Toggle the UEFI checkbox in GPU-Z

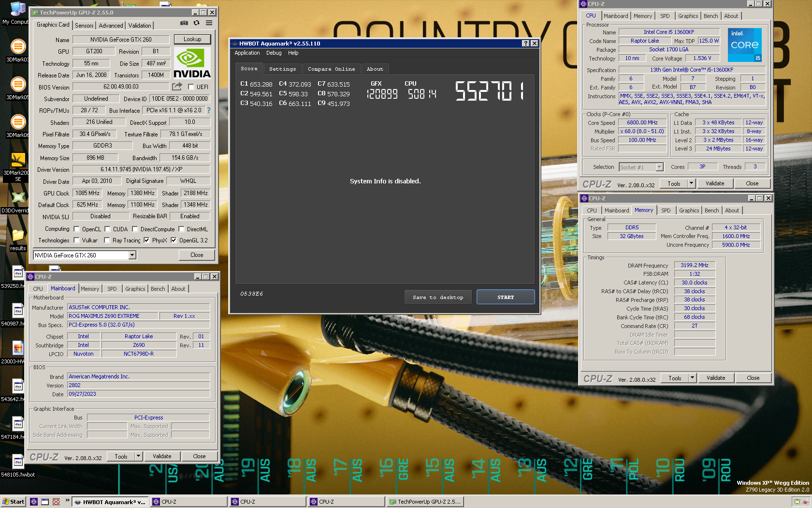(x=191, y=87)
